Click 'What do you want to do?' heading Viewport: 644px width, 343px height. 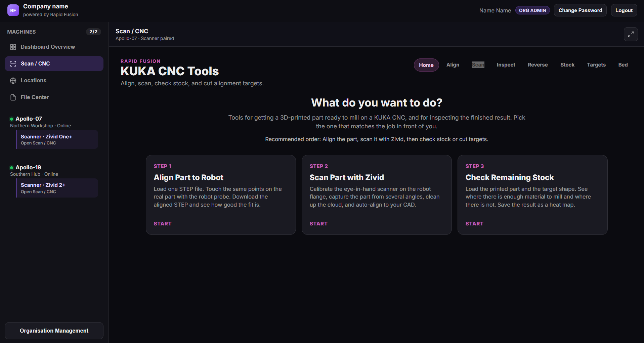377,103
